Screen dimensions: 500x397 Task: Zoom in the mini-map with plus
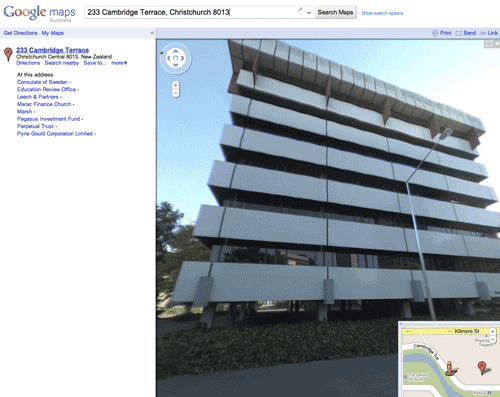[492, 331]
